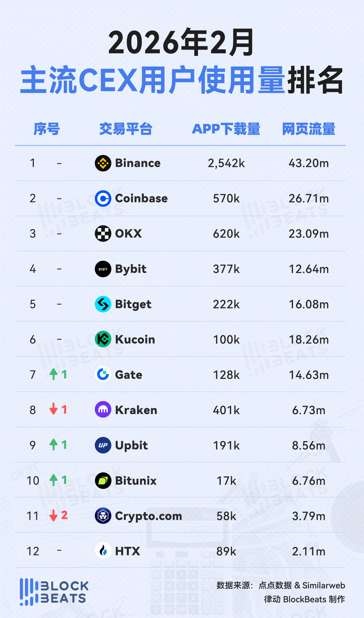Click the red down arrow beside Kraken
The height and width of the screenshot is (618, 364).
[x=53, y=410]
